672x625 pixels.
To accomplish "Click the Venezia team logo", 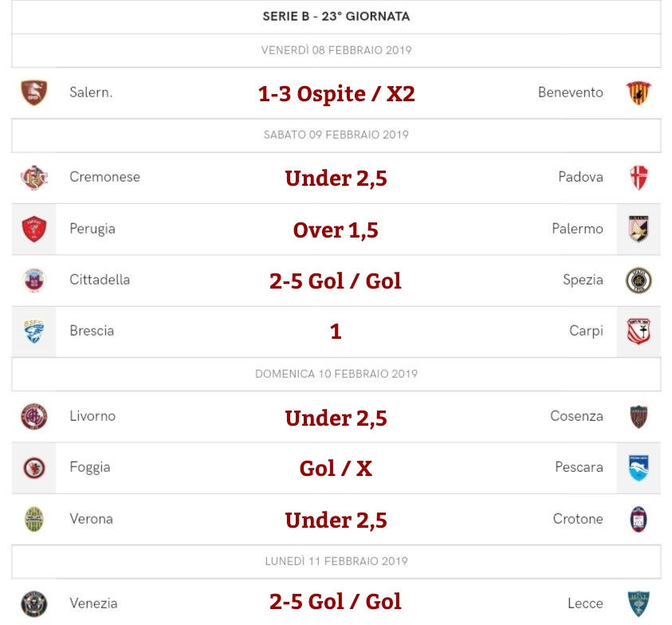I will [x=33, y=603].
